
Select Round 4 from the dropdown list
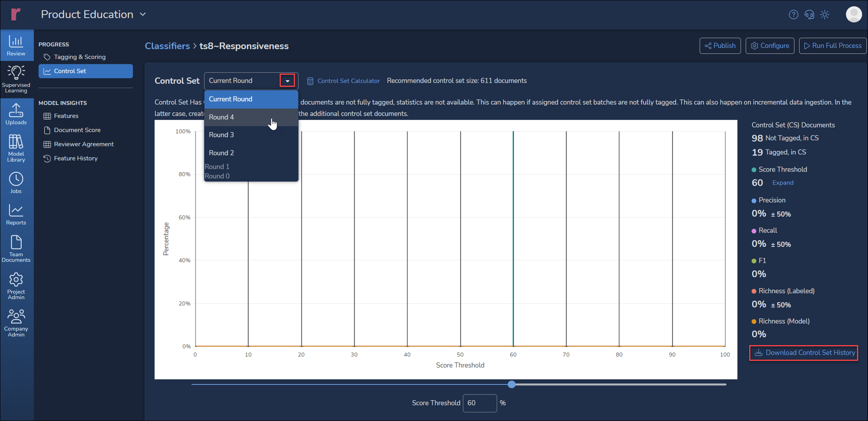(222, 117)
